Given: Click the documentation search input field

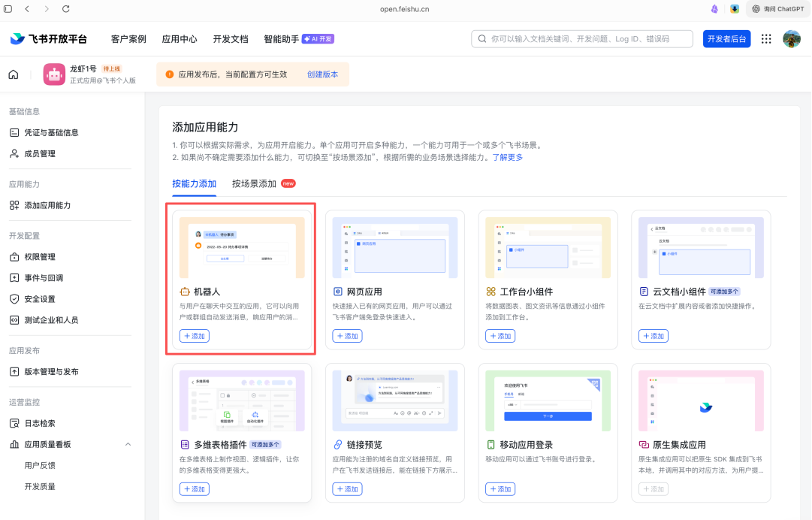Looking at the screenshot, I should tap(586, 39).
